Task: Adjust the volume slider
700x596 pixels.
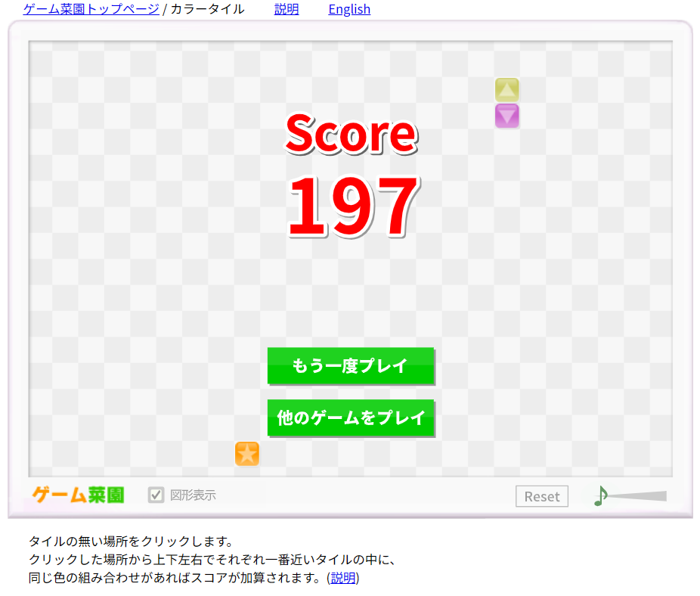Action: point(637,496)
